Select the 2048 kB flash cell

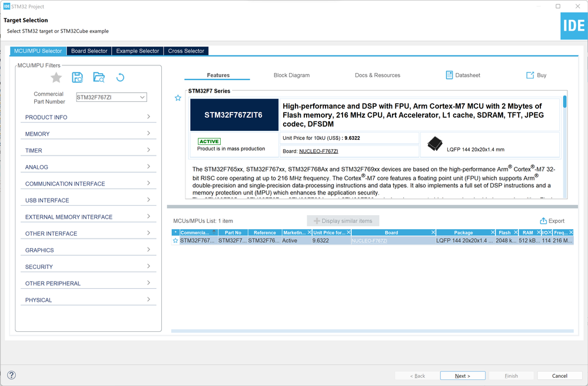[506, 240]
